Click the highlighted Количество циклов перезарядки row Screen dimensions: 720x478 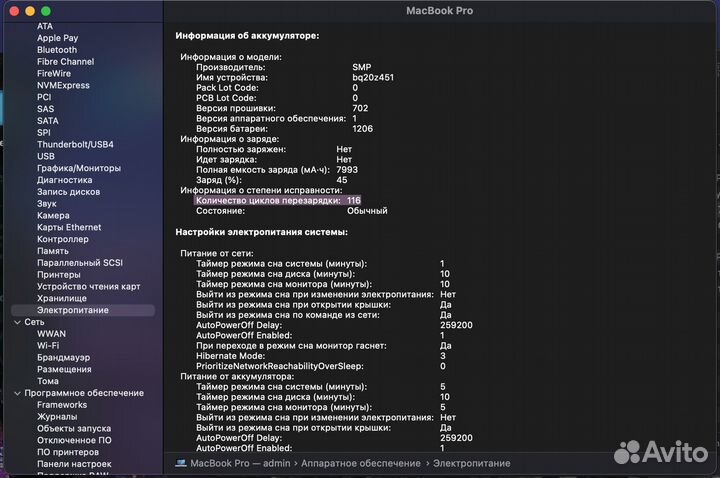[278, 201]
